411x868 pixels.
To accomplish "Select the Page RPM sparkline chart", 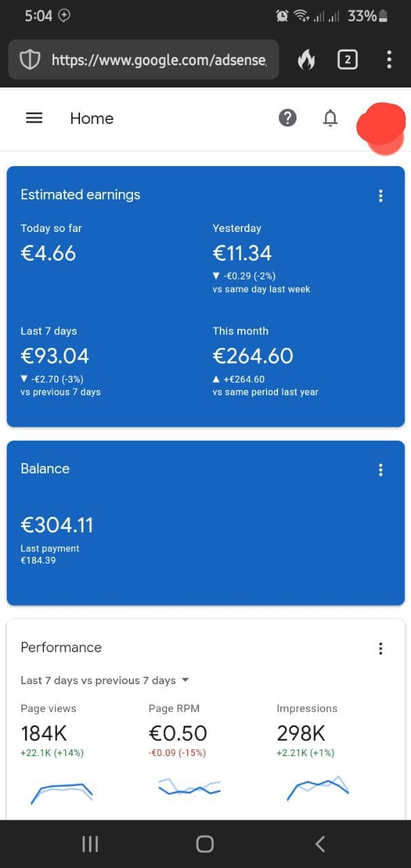I will (189, 787).
